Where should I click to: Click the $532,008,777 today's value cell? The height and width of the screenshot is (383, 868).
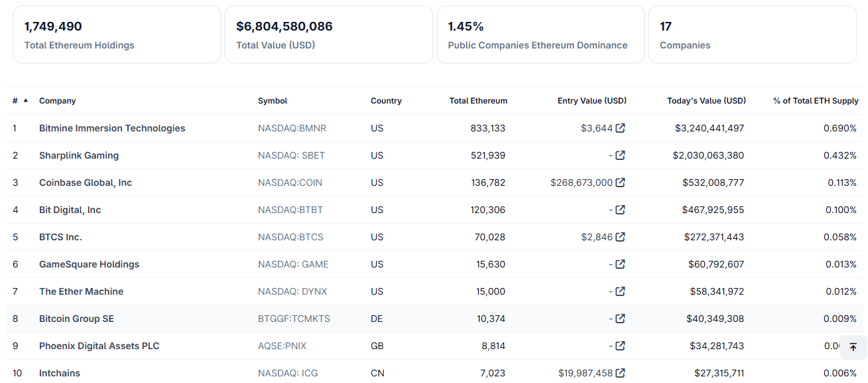(713, 183)
